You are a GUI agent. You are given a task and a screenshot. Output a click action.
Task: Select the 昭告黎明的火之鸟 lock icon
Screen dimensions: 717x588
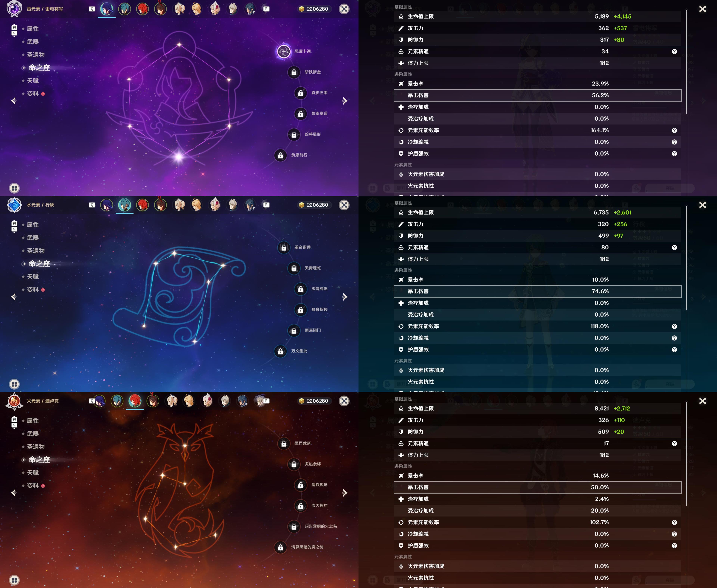294,526
